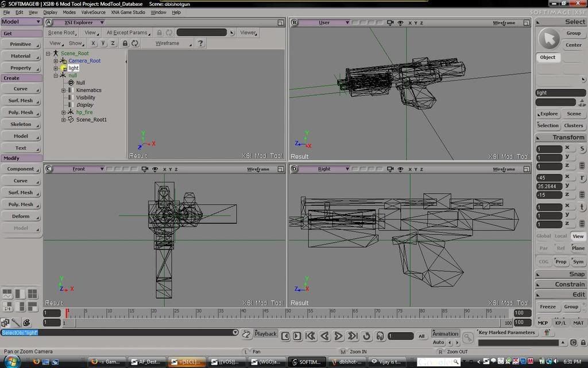Screen dimensions: 588x368
Task: Click camera icon in Front viewport header
Action: pyautogui.click(x=145, y=169)
